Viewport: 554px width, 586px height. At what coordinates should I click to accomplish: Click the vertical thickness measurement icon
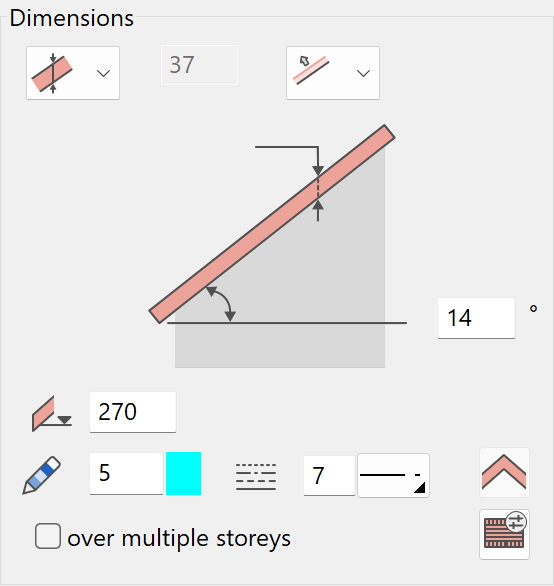(52, 73)
